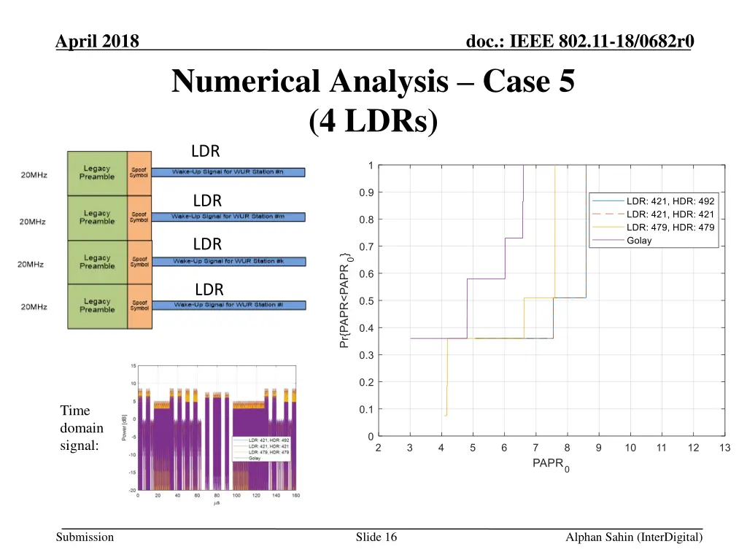Viewport: 747px width, 560px height.
Task: Select the "(4 LDRs)" subtitle text
Action: pos(373,121)
